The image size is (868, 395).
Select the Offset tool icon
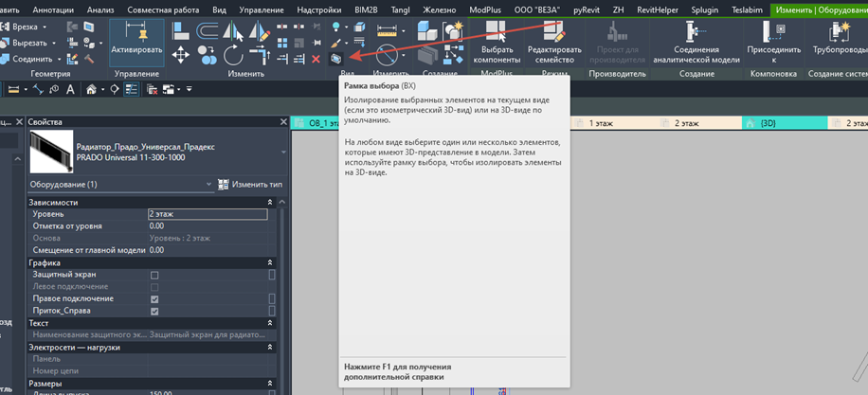[208, 31]
